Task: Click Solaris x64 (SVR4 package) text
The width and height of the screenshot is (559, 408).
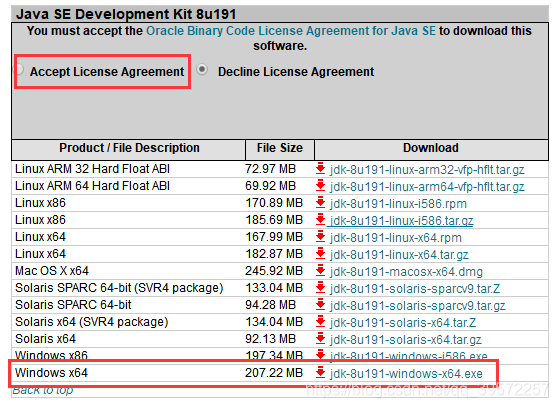Action: tap(91, 322)
